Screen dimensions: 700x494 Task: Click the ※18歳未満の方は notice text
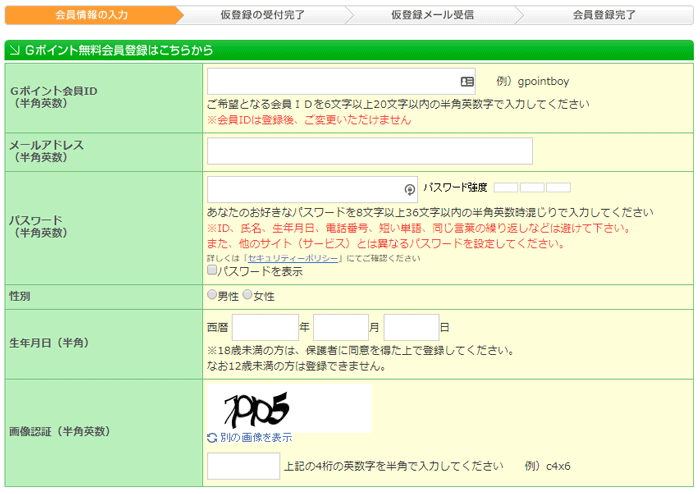[x=360, y=350]
